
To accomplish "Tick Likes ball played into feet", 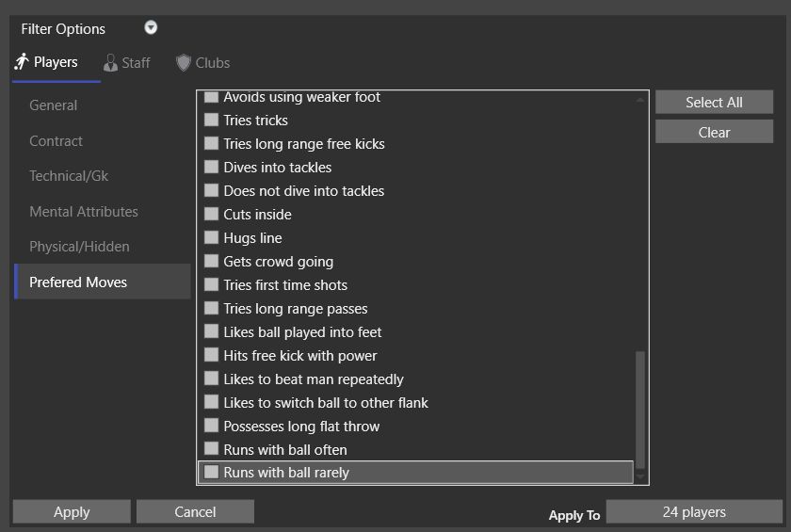I will [x=211, y=331].
